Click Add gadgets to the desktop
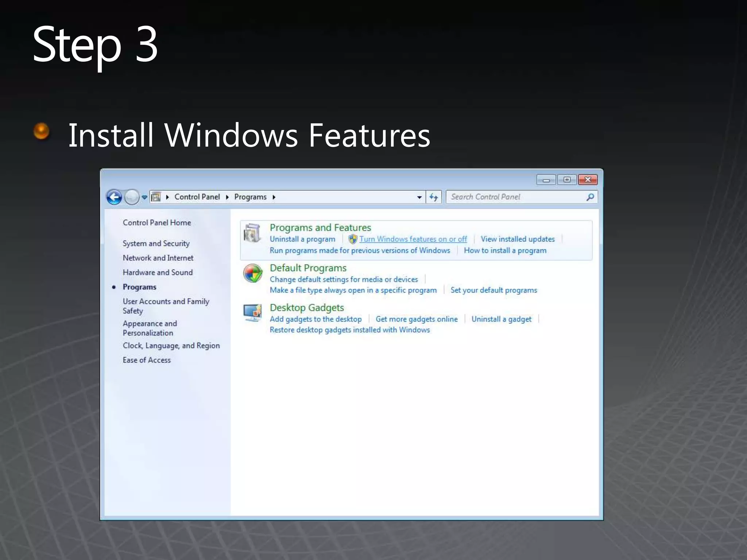Screen dimensions: 747x560 point(316,319)
